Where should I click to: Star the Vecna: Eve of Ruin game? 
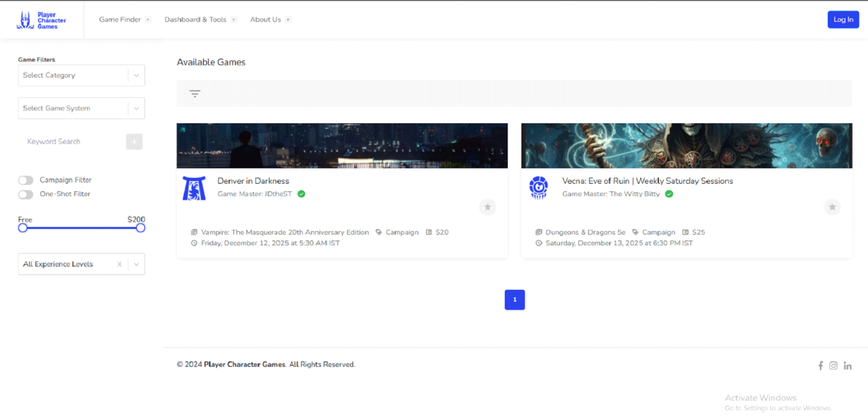point(832,207)
